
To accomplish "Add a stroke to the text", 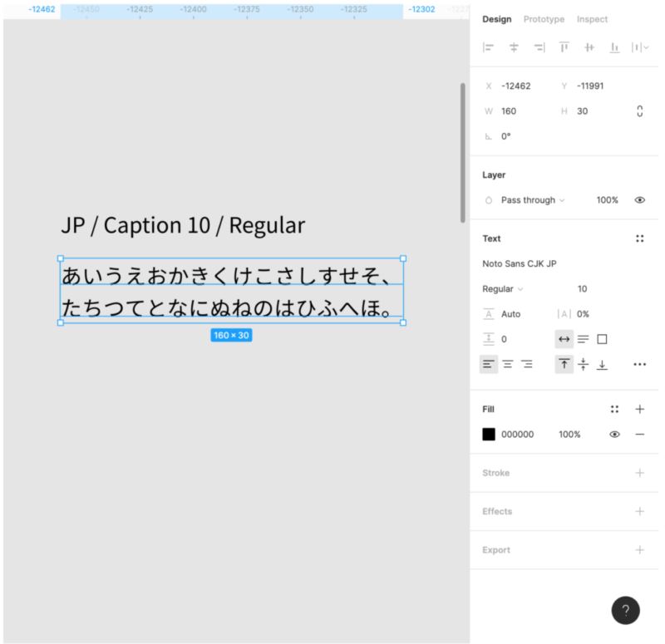I will 639,473.
